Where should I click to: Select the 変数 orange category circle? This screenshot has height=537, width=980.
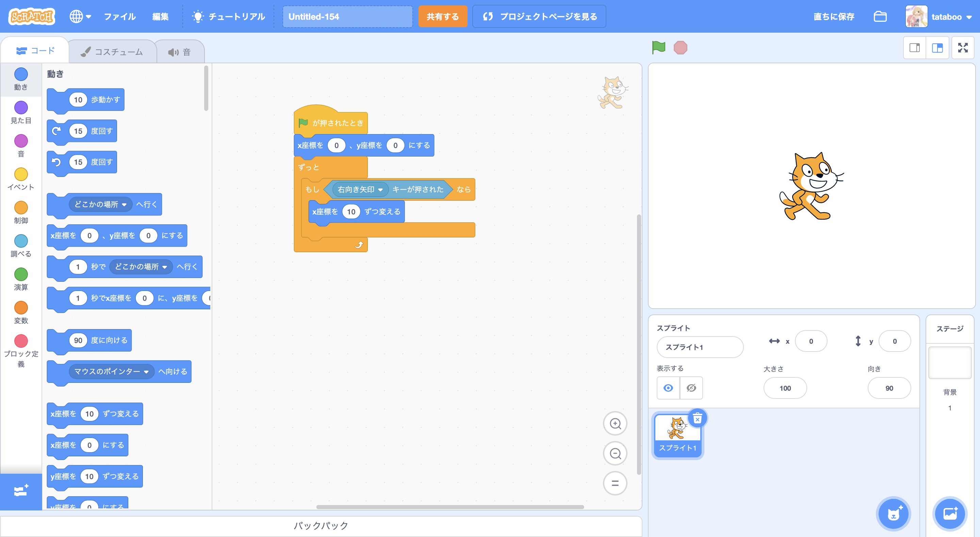pyautogui.click(x=21, y=308)
